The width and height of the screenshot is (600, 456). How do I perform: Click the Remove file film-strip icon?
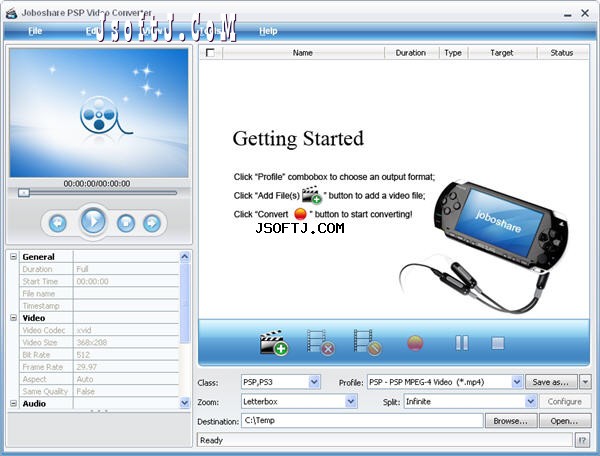click(x=321, y=342)
